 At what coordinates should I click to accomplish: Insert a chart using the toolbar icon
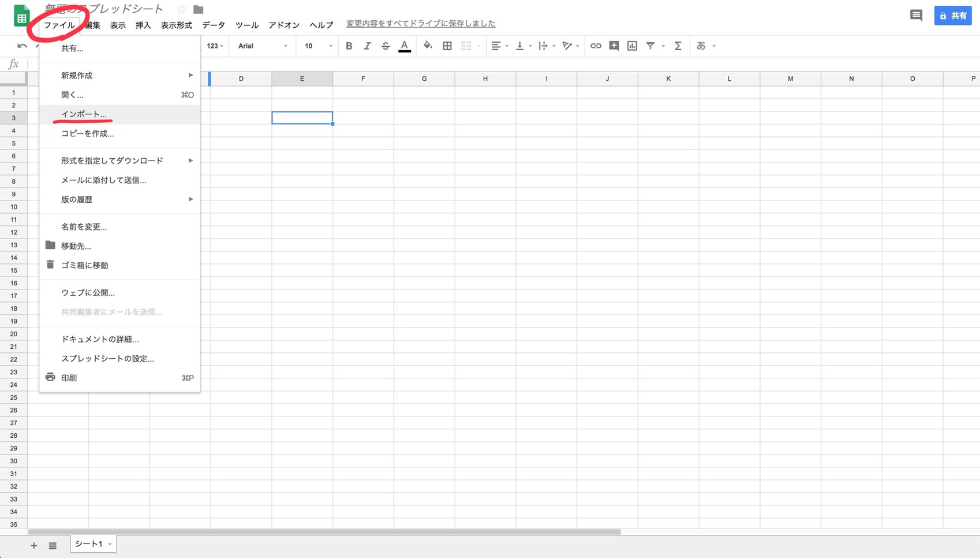coord(632,46)
